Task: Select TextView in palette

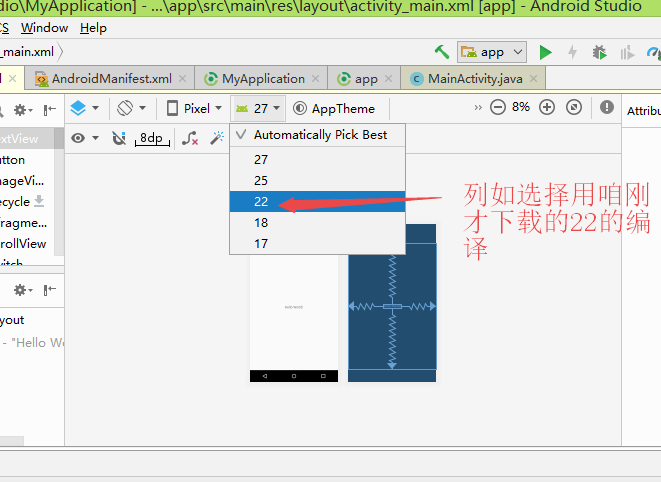Action: (x=27, y=139)
